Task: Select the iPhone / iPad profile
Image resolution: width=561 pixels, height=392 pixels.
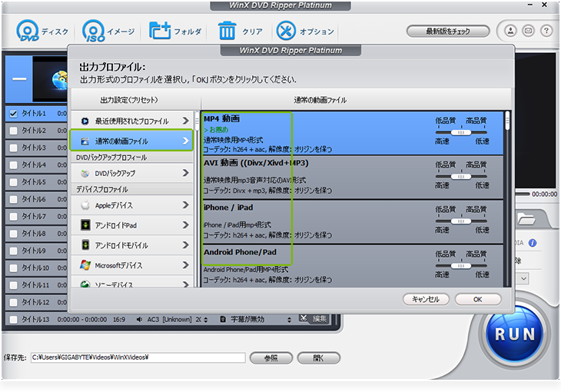Action: (x=352, y=222)
